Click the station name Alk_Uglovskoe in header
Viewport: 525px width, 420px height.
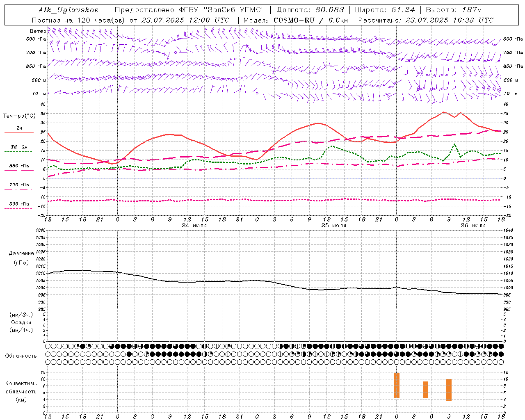(x=68, y=10)
